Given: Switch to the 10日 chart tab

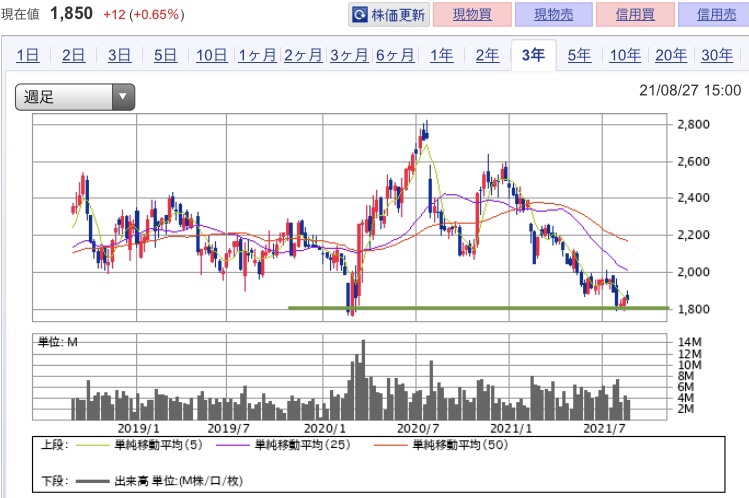Looking at the screenshot, I should 211,55.
